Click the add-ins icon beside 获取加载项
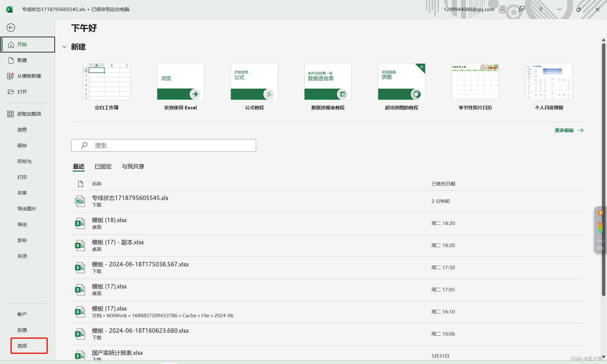 (x=10, y=114)
